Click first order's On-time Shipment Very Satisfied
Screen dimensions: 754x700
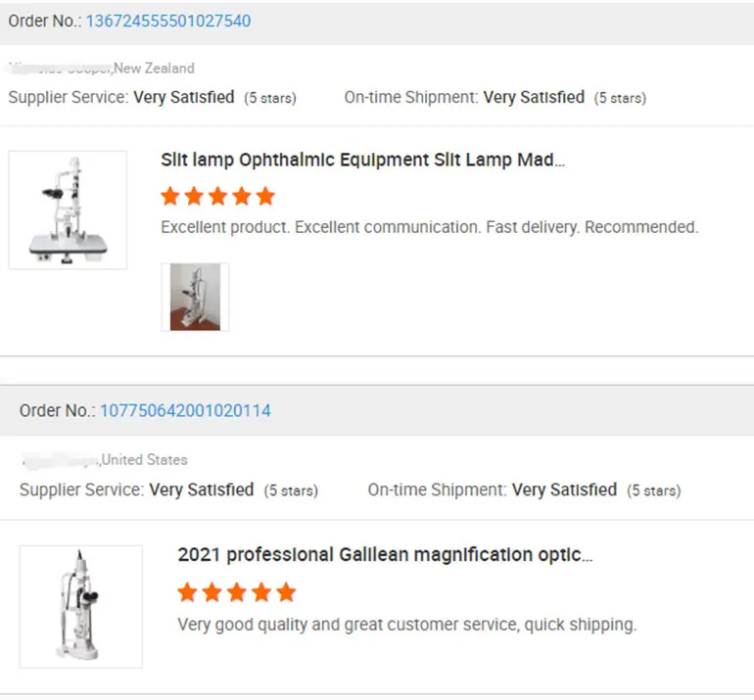point(534,97)
